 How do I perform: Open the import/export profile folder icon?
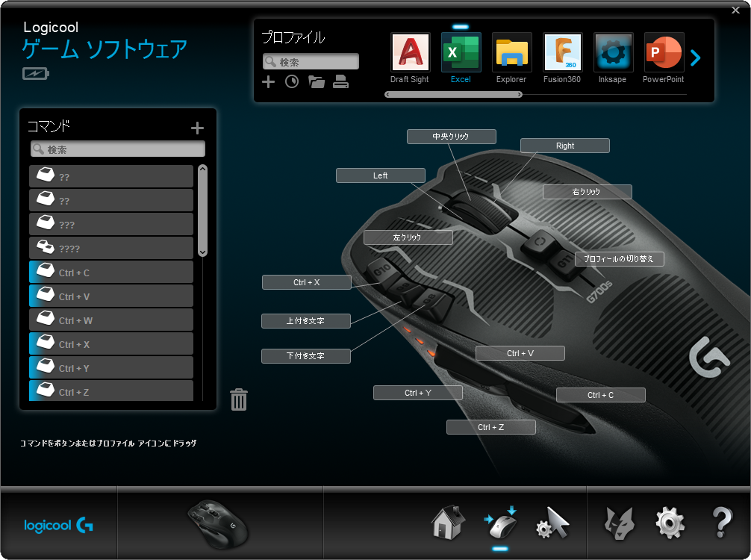pos(317,82)
